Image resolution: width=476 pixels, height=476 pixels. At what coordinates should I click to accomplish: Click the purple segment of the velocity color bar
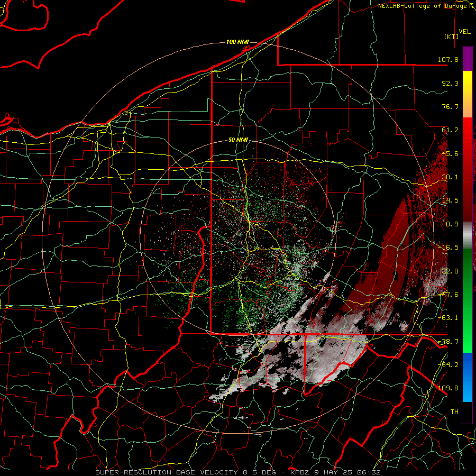(467, 59)
